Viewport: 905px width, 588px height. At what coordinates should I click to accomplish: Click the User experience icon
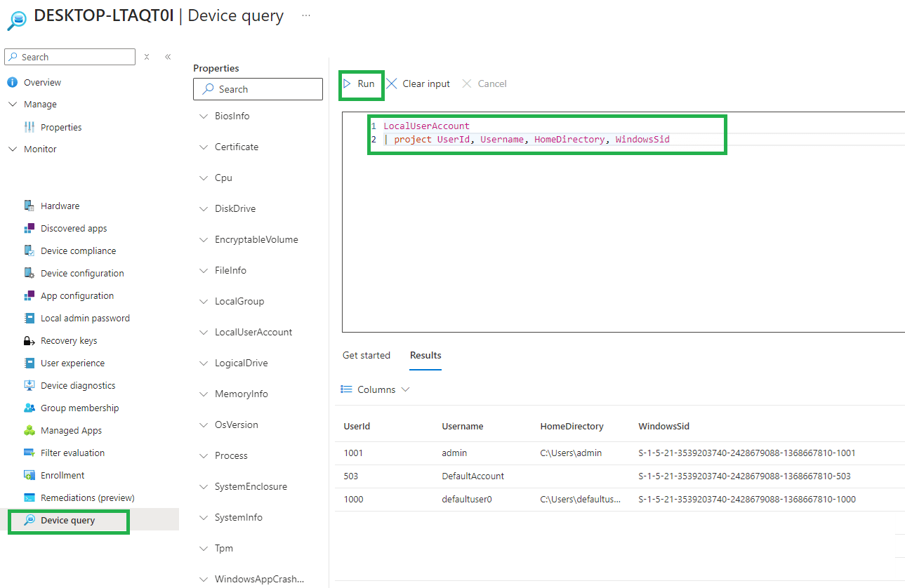pos(29,363)
